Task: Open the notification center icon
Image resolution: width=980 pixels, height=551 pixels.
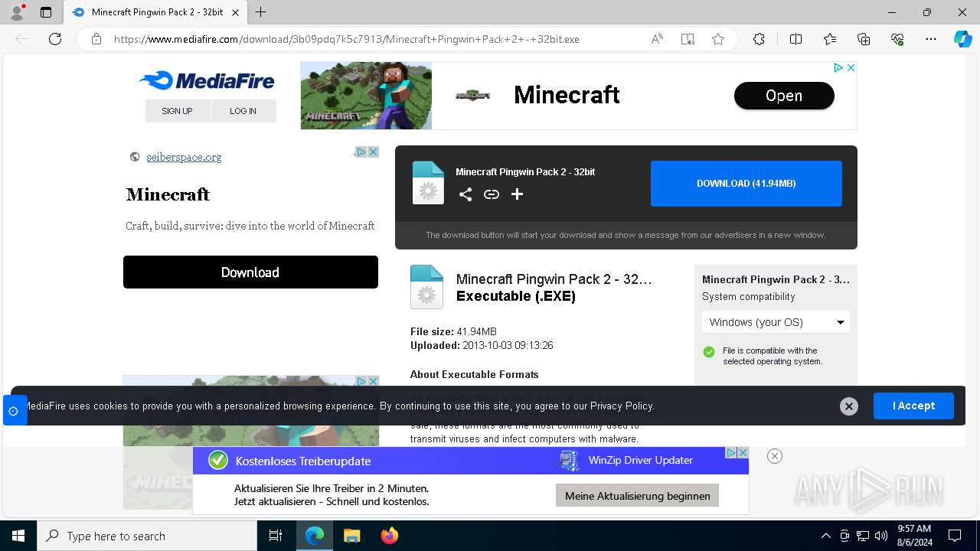Action: pyautogui.click(x=955, y=536)
